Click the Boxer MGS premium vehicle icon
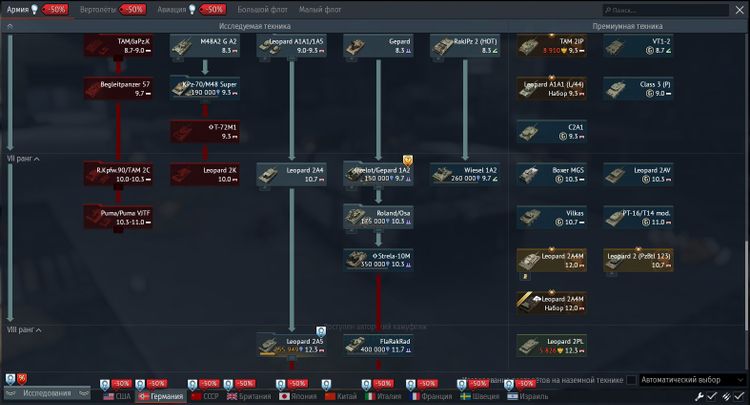The height and width of the screenshot is (405, 750). coord(551,174)
